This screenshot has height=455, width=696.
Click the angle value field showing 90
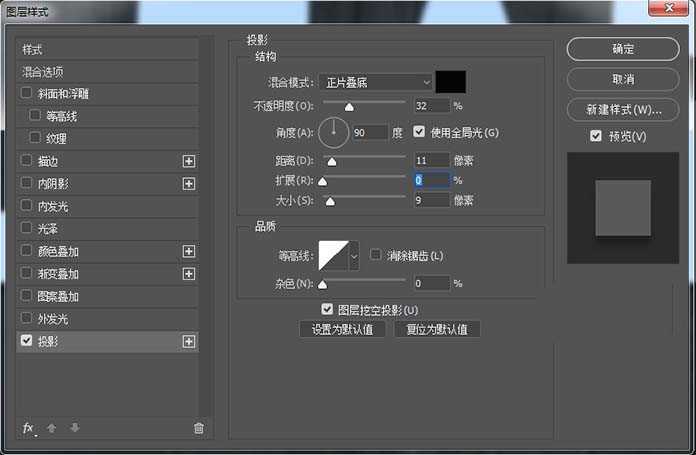point(370,133)
